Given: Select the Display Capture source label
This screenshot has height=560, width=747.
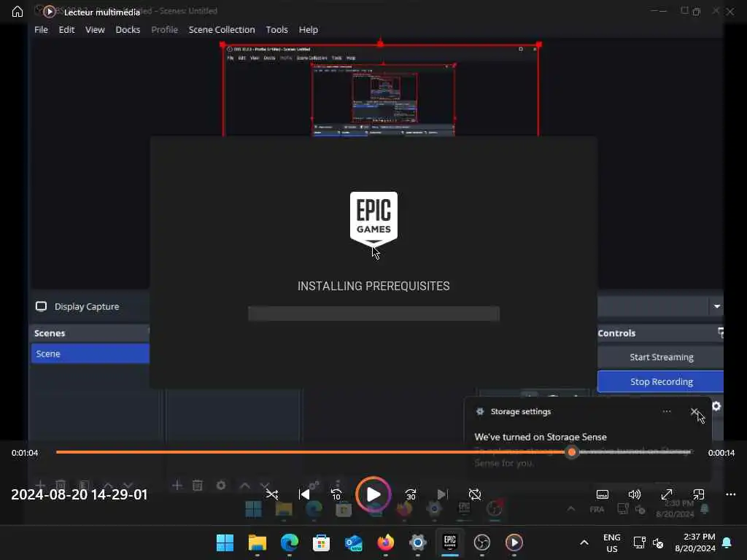Looking at the screenshot, I should pos(87,307).
